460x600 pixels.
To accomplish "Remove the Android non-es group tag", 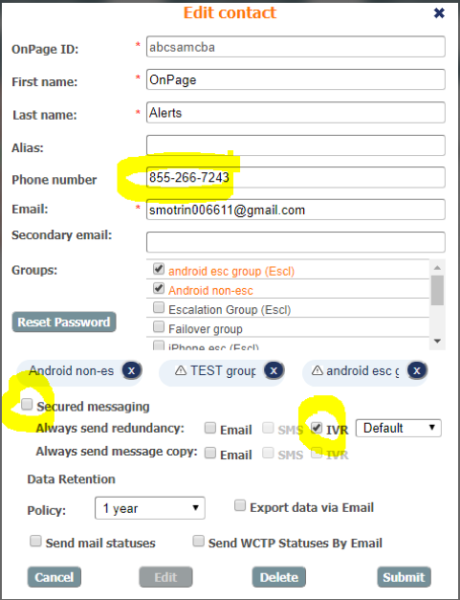I will coord(131,370).
